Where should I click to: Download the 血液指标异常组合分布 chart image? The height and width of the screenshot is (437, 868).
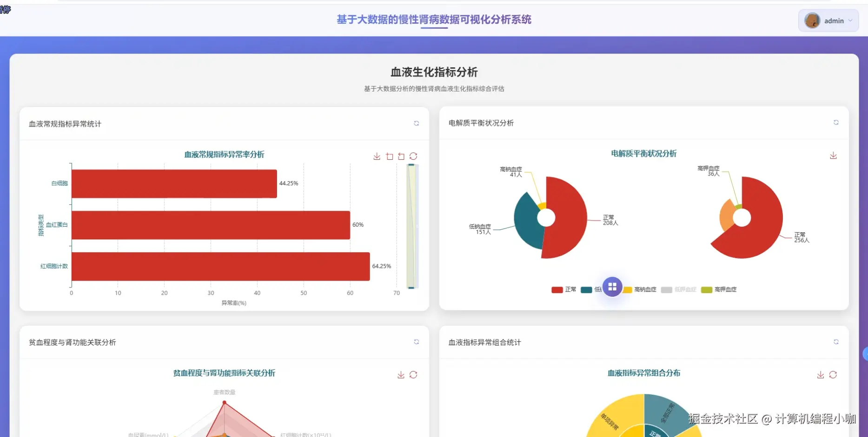pyautogui.click(x=821, y=375)
